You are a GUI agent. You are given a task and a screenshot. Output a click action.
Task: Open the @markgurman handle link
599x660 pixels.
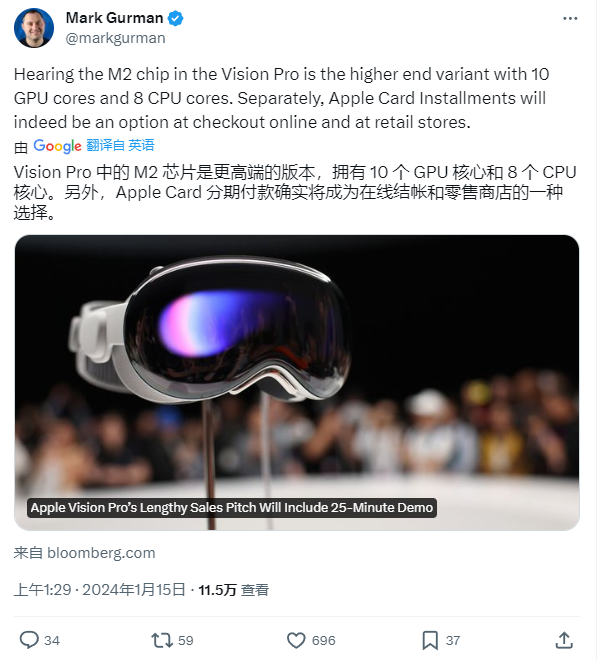[x=116, y=38]
